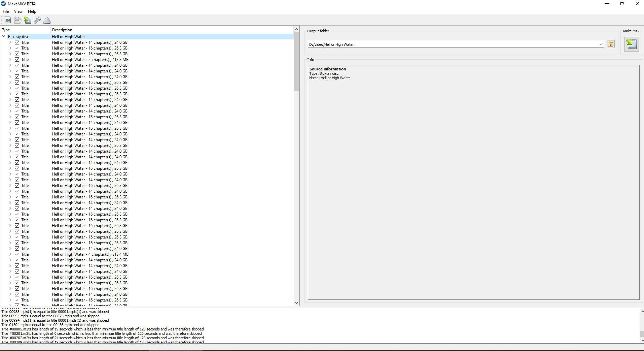Click log line mentioning title 00023.mpls
The width and height of the screenshot is (644, 351).
(50, 316)
